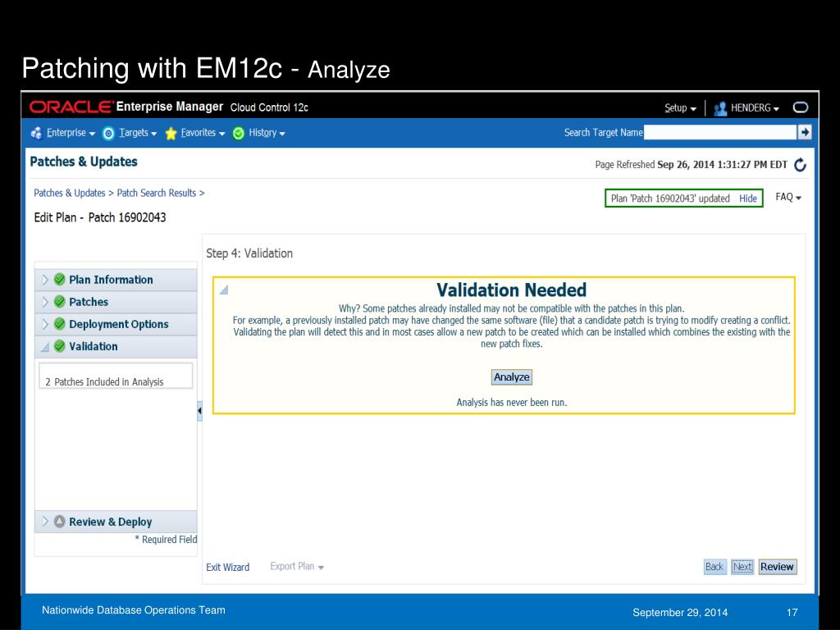Click the search go arrow button
Viewport: 840px width, 630px height.
point(804,132)
